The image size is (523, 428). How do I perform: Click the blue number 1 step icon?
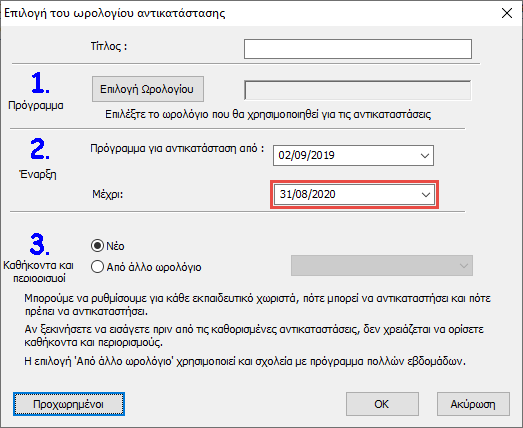(x=40, y=83)
